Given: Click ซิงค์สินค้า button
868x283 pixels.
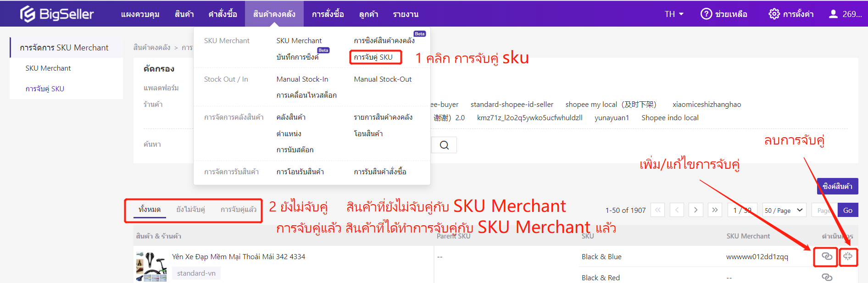Looking at the screenshot, I should coord(837,186).
